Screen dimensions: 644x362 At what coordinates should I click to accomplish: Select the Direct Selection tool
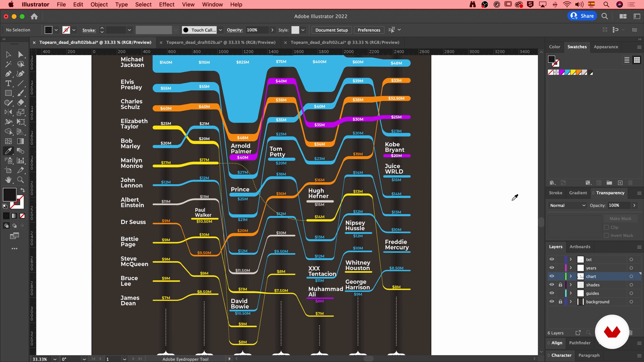[x=20, y=54]
